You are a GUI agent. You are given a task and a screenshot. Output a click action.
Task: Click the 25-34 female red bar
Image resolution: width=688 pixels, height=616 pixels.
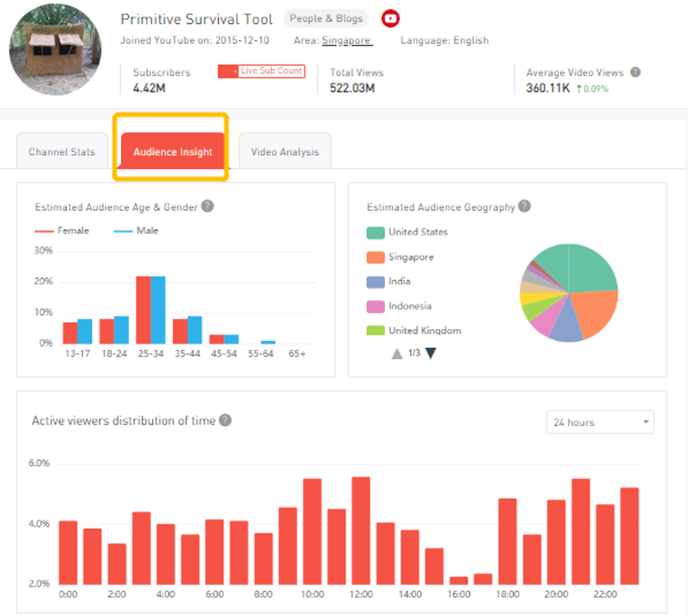pyautogui.click(x=143, y=310)
